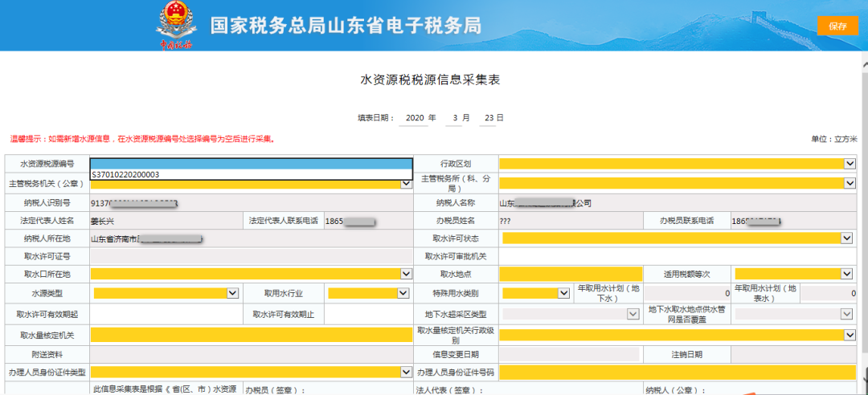Open the 取水许可状态 dropdown
Viewport: 868px width, 395px height.
846,238
